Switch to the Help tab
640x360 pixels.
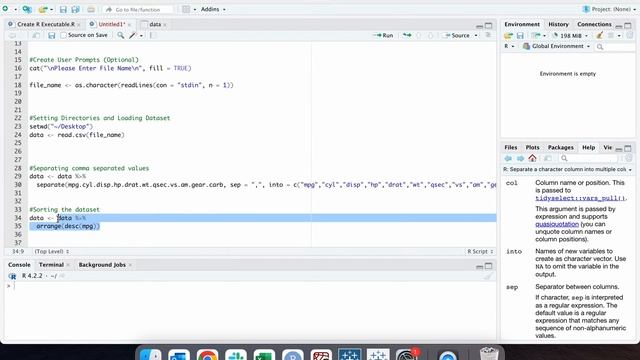click(x=588, y=147)
